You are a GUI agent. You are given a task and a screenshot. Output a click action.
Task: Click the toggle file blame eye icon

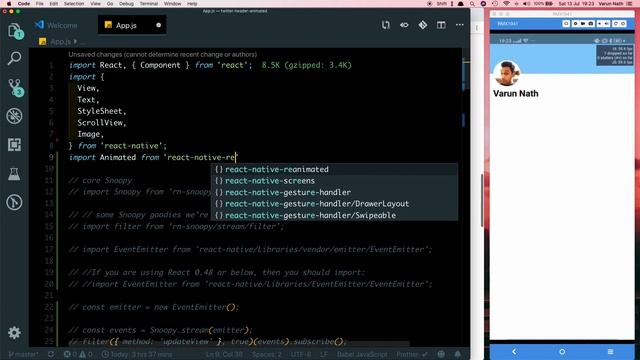[x=404, y=25]
